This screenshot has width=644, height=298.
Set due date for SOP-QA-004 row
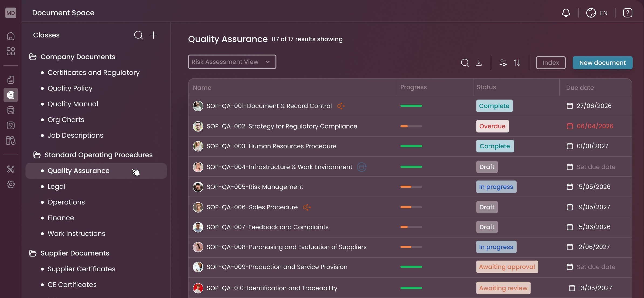point(596,167)
